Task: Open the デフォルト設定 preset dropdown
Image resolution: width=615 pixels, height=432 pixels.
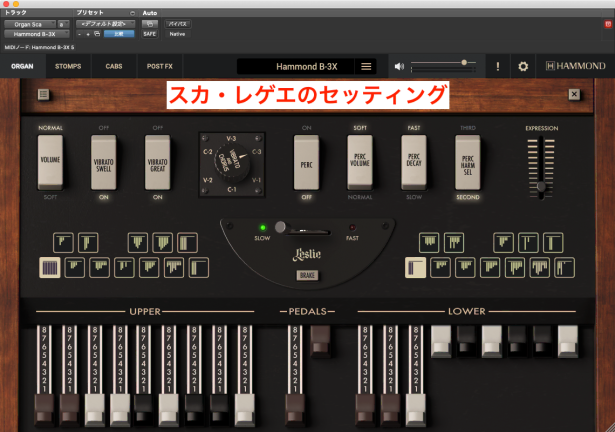Action: (106, 24)
